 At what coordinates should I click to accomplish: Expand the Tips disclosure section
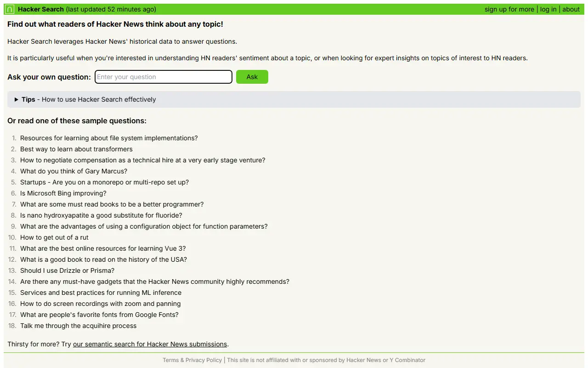(294, 99)
